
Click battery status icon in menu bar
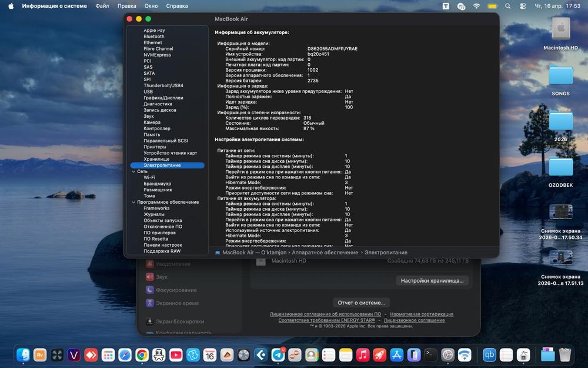492,6
